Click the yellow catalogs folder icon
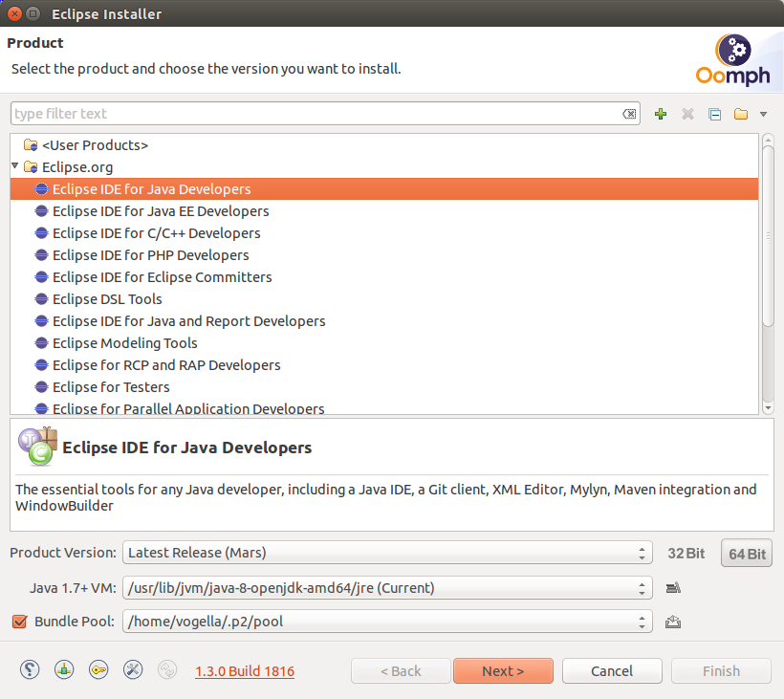Viewport: 784px width, 699px height. (741, 114)
